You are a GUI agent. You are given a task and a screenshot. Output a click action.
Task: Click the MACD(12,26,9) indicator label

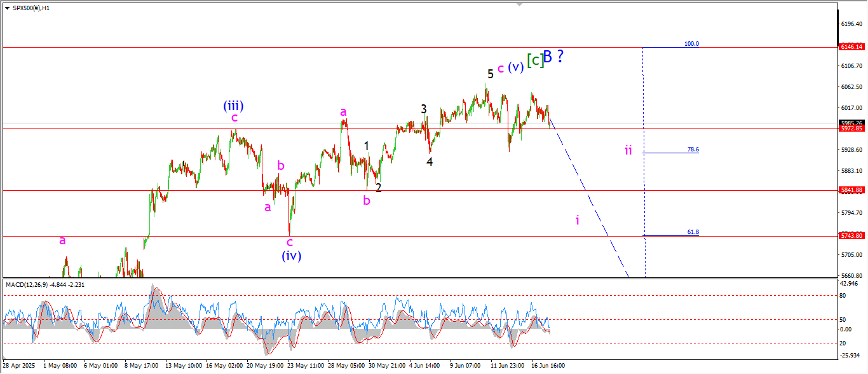point(44,284)
